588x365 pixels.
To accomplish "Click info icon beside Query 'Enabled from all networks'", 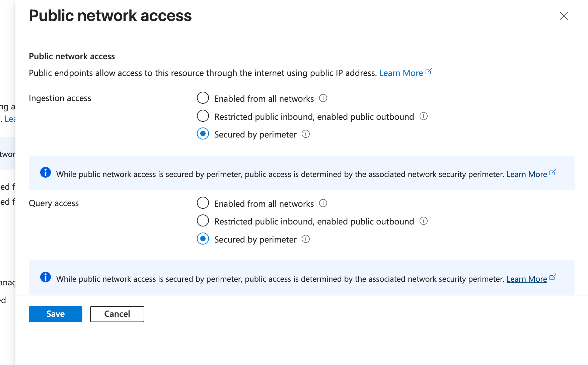I will (323, 203).
